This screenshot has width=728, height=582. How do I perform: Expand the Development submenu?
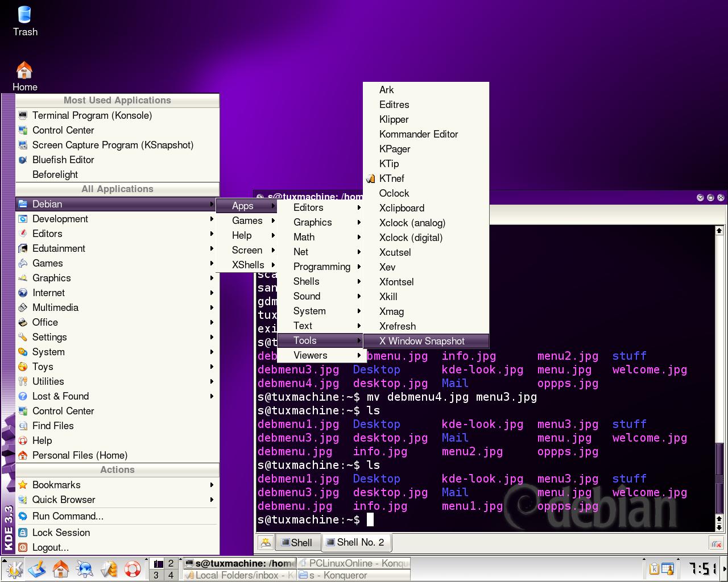pos(117,219)
